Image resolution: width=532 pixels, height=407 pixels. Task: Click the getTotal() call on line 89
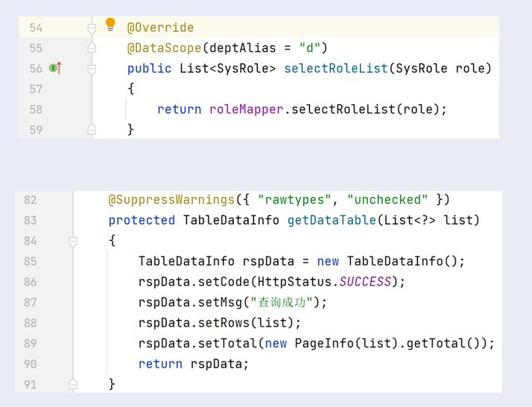443,343
